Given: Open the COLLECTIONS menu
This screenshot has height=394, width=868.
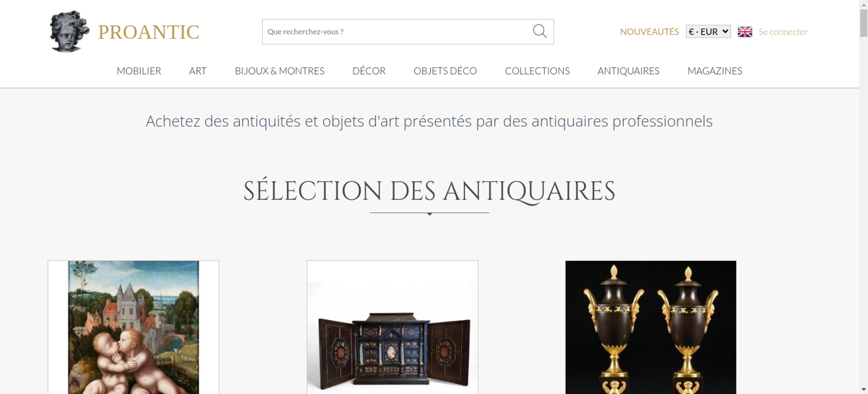Looking at the screenshot, I should click(x=537, y=71).
